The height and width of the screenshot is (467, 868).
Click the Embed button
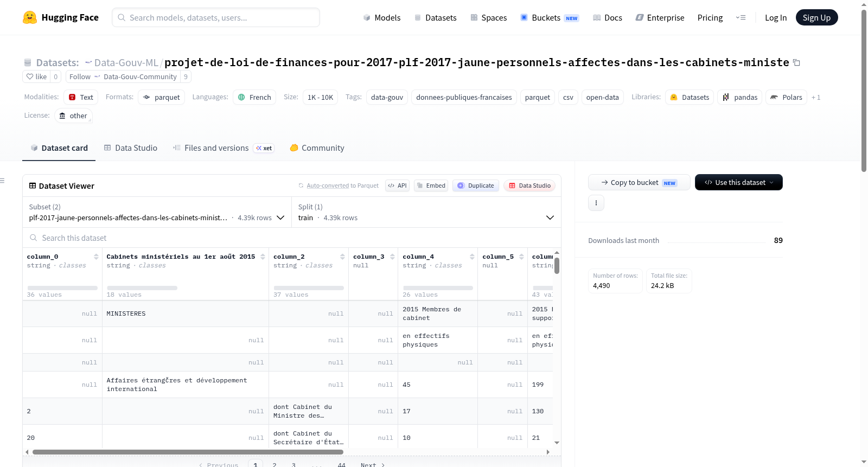click(x=431, y=185)
